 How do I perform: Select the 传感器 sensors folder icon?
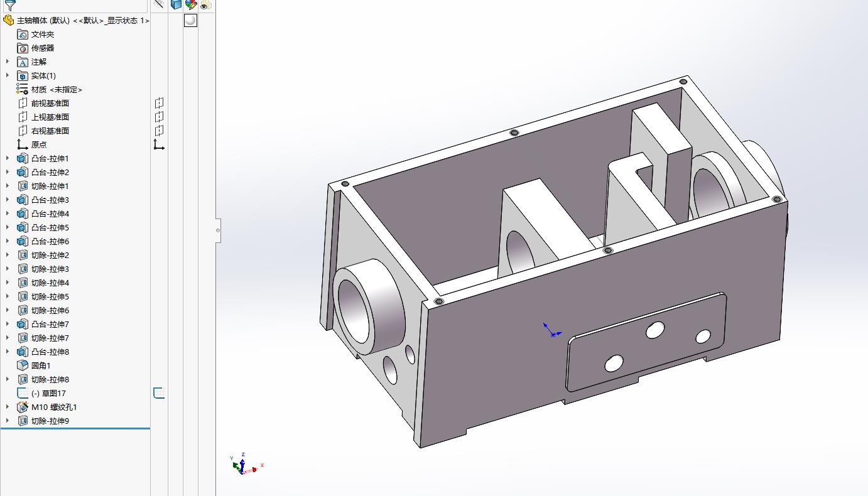pos(23,48)
